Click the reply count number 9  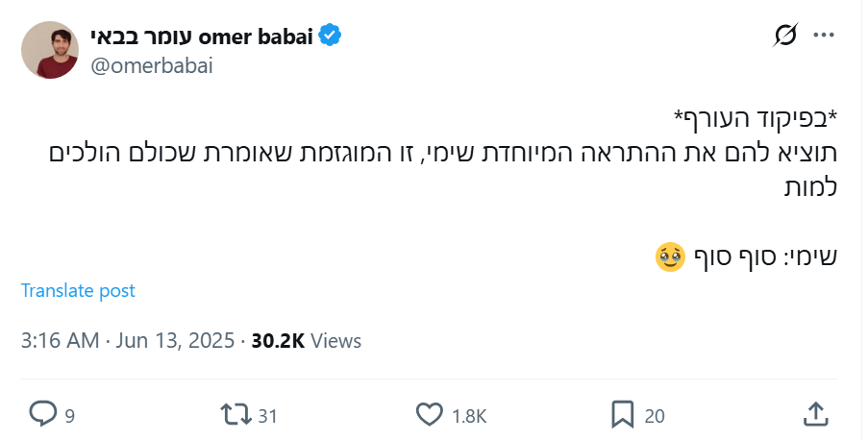(70, 416)
